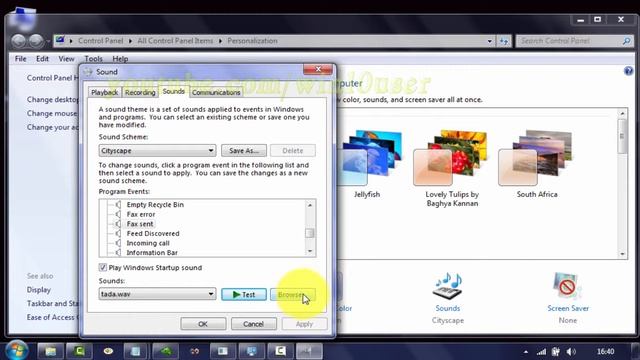The width and height of the screenshot is (640, 360).
Task: Open the View menu
Action: [x=66, y=59]
